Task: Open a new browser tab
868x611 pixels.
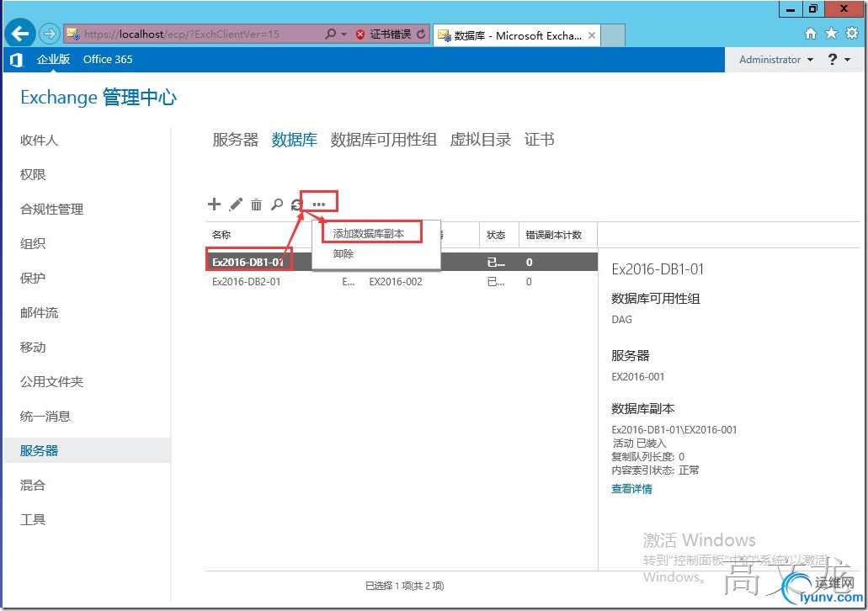Action: point(613,35)
